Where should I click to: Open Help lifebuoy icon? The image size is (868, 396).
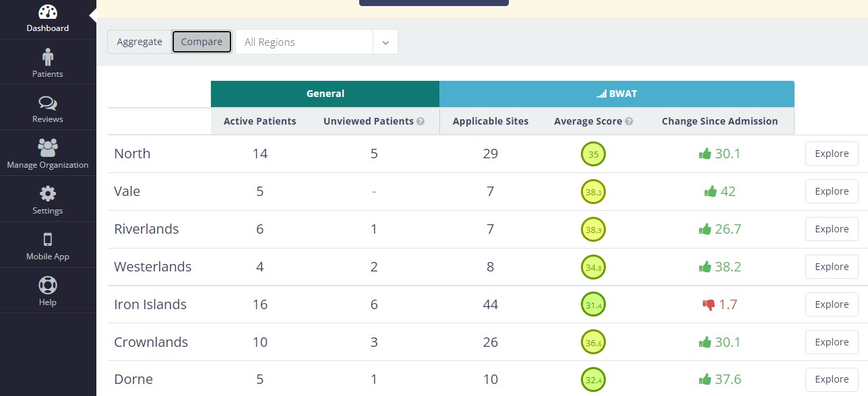click(x=48, y=285)
